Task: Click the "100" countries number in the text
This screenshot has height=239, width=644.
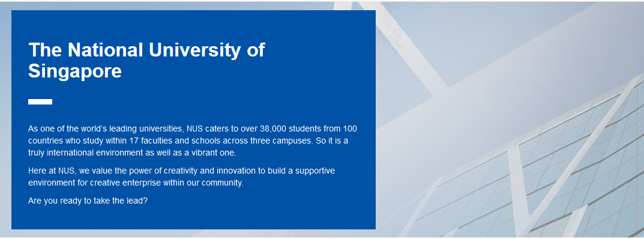Action: pos(351,129)
